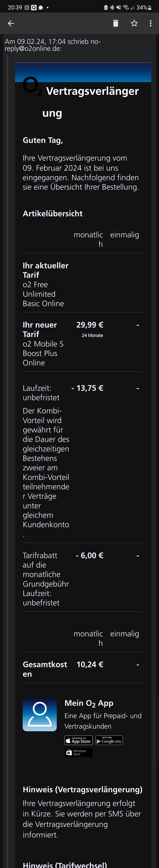Tap the Instagram notification icon in status bar

tap(27, 7)
